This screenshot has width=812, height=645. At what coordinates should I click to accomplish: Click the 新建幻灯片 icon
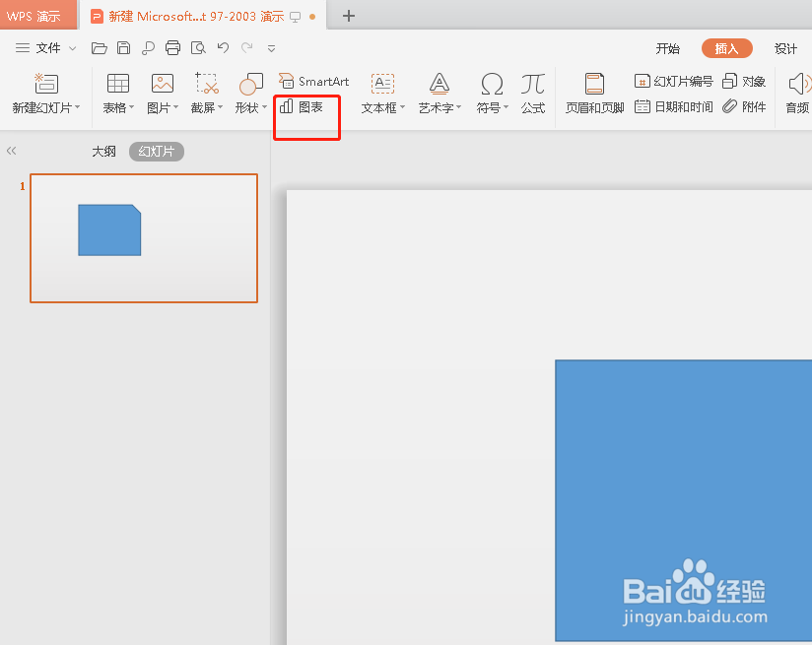(x=46, y=84)
